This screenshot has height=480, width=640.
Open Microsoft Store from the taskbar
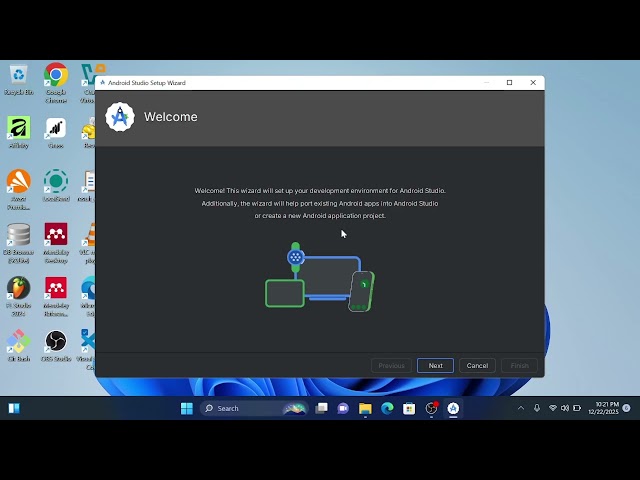coord(409,408)
